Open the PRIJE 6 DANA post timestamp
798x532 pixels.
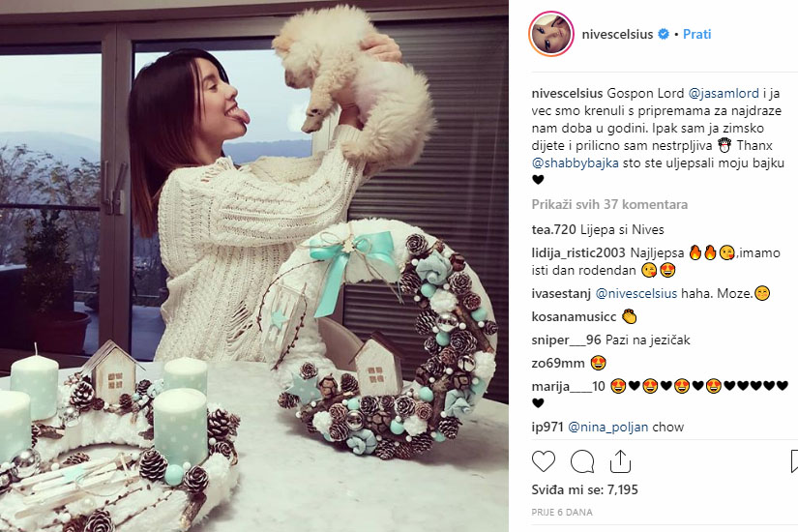[x=562, y=512]
